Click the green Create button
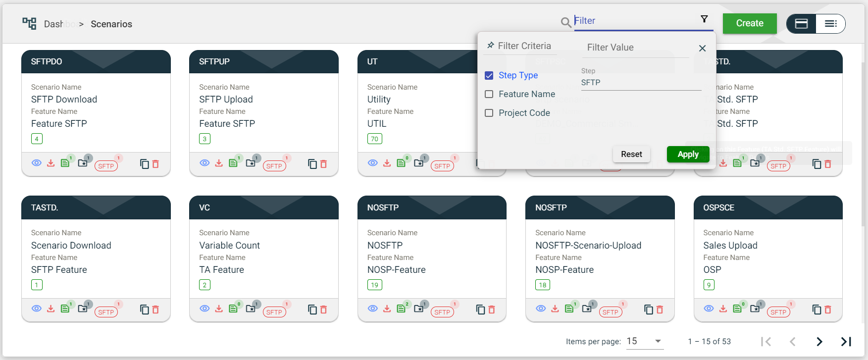 (749, 23)
